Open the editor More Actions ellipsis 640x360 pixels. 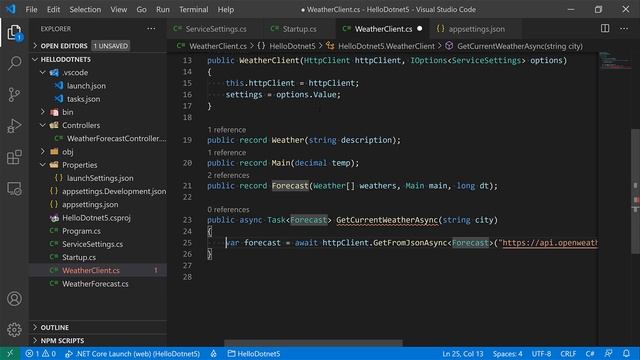pos(624,29)
